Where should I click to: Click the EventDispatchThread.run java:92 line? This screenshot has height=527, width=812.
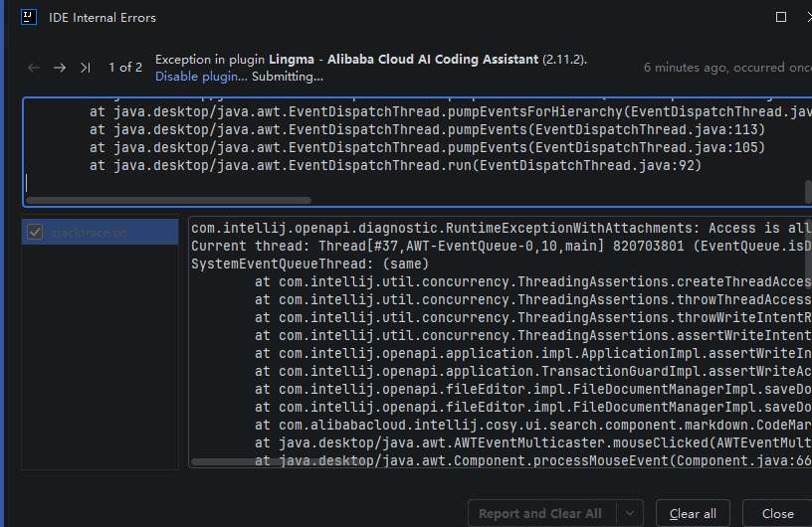[395, 166]
